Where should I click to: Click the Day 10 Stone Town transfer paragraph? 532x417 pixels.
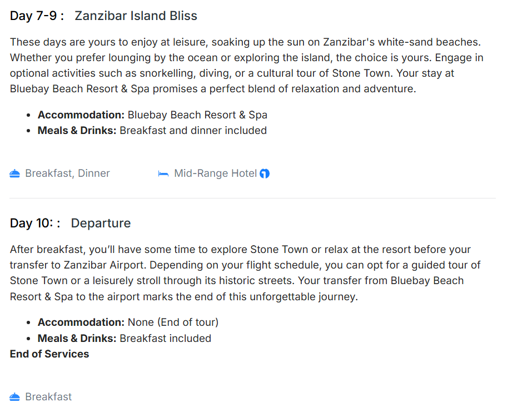pos(245,273)
